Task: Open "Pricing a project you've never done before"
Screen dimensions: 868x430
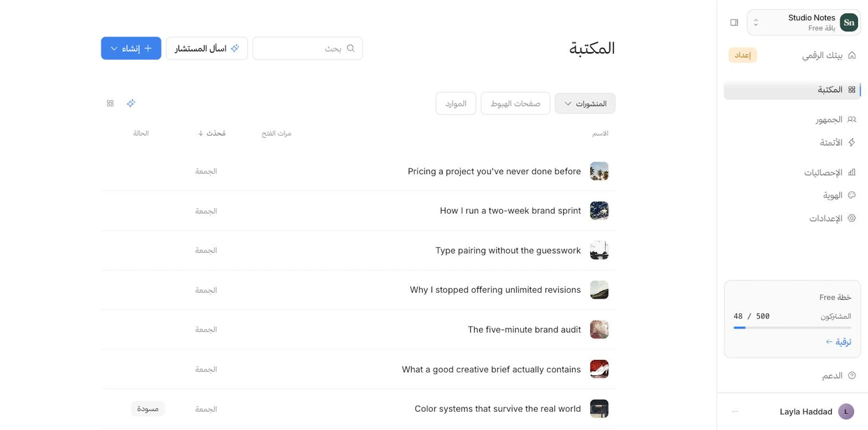Action: pyautogui.click(x=494, y=172)
